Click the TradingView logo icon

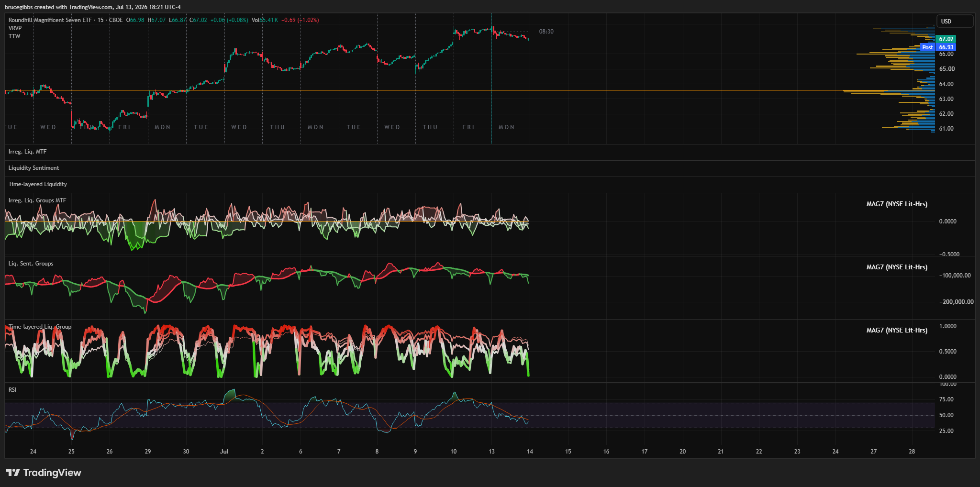click(x=13, y=473)
